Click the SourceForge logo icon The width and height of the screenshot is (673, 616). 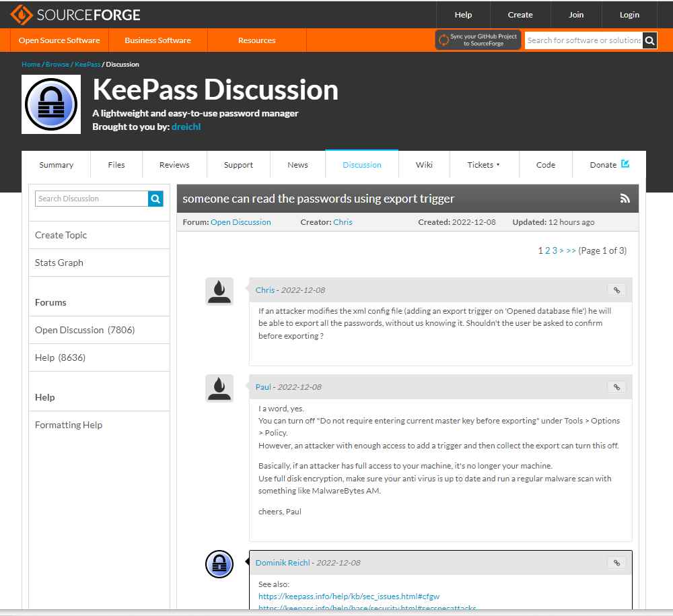(x=21, y=14)
